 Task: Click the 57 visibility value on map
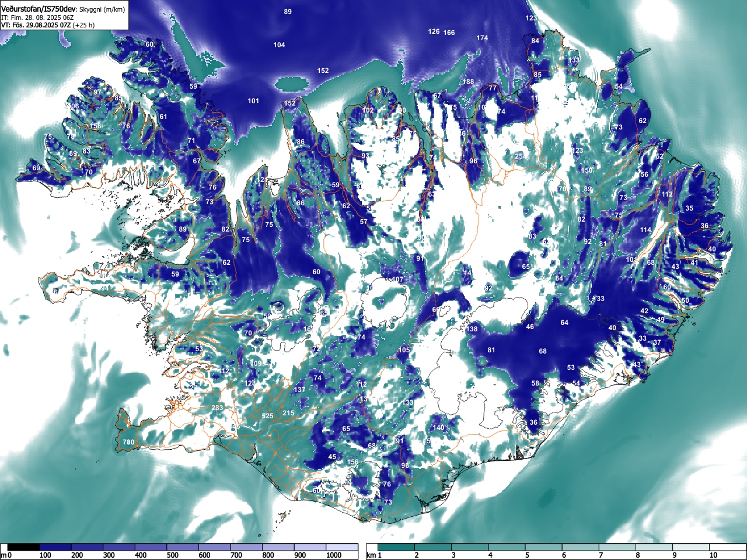pyautogui.click(x=364, y=222)
